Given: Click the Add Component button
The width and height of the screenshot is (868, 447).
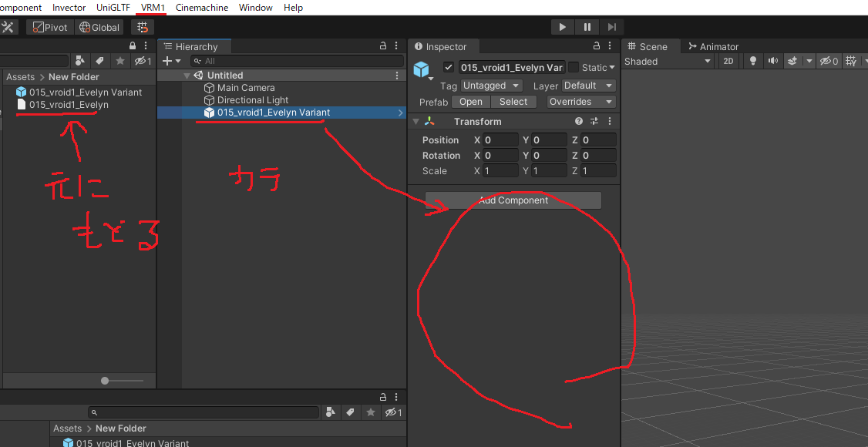Looking at the screenshot, I should [x=513, y=200].
